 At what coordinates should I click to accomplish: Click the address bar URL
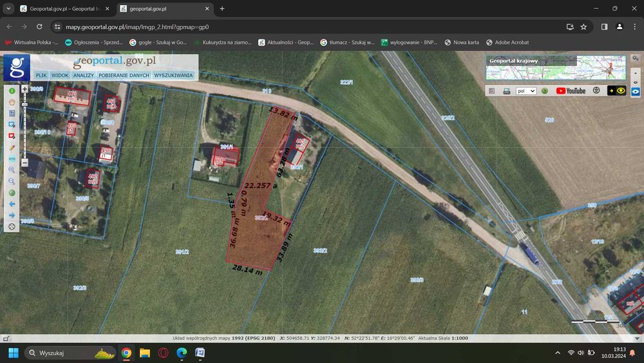(x=137, y=26)
